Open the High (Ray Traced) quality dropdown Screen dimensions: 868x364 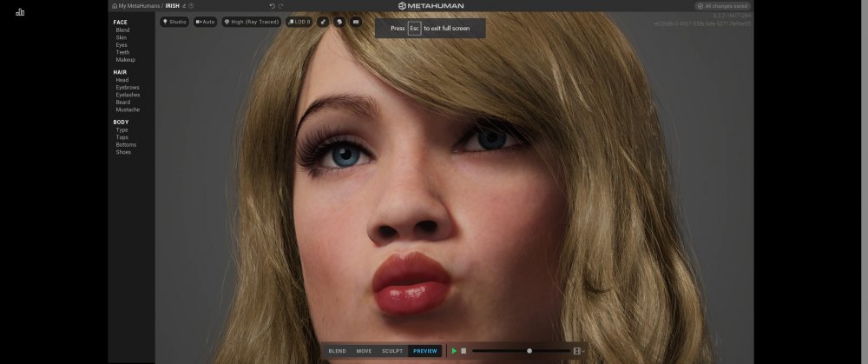[x=250, y=22]
